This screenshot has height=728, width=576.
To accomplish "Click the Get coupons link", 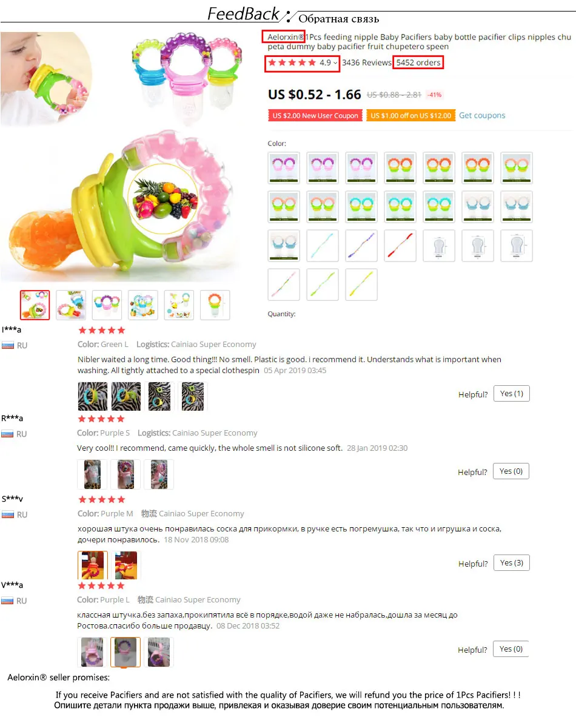I will click(x=482, y=115).
